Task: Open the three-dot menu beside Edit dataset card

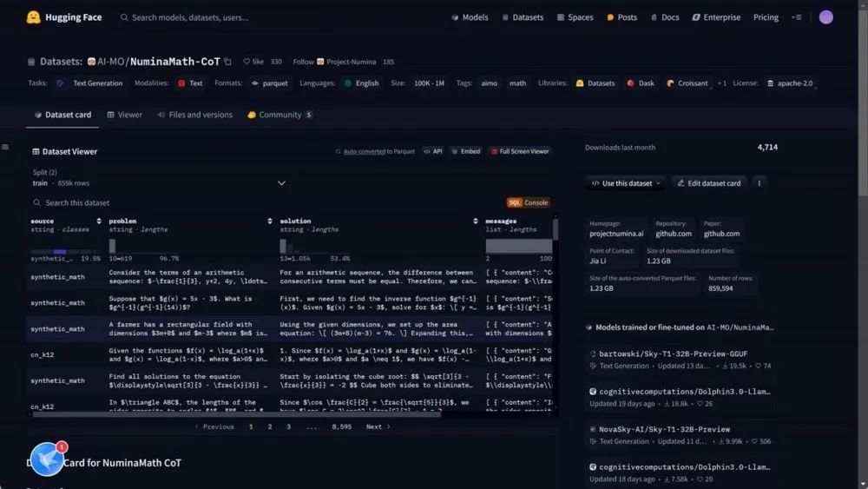Action: click(759, 182)
